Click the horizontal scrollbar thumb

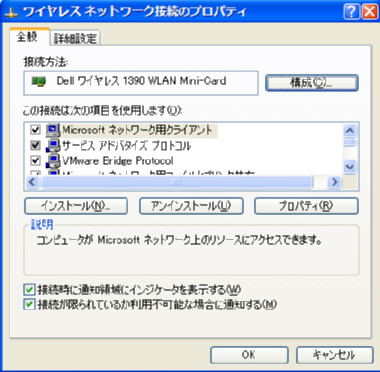177,182
